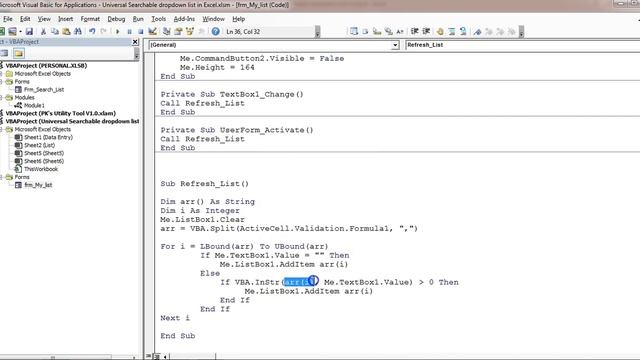Click the Parameter Info icon
Image resolution: width=640 pixels, height=360 pixels.
(x=389, y=31)
